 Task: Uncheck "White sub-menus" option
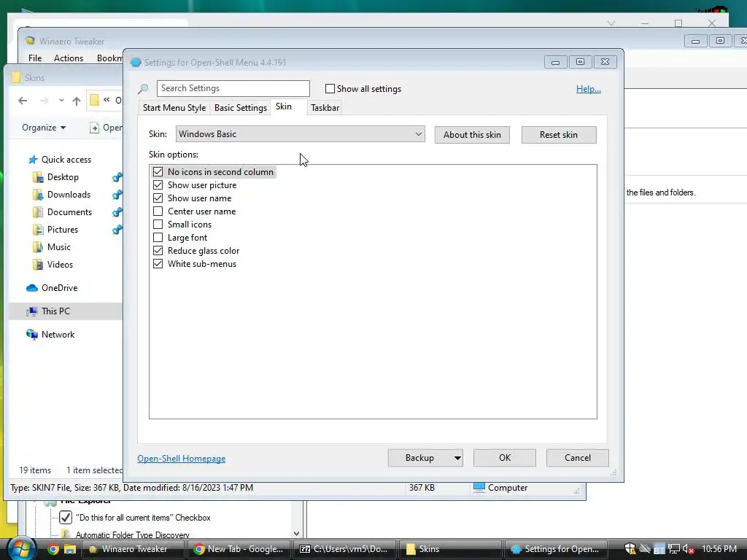tap(158, 263)
